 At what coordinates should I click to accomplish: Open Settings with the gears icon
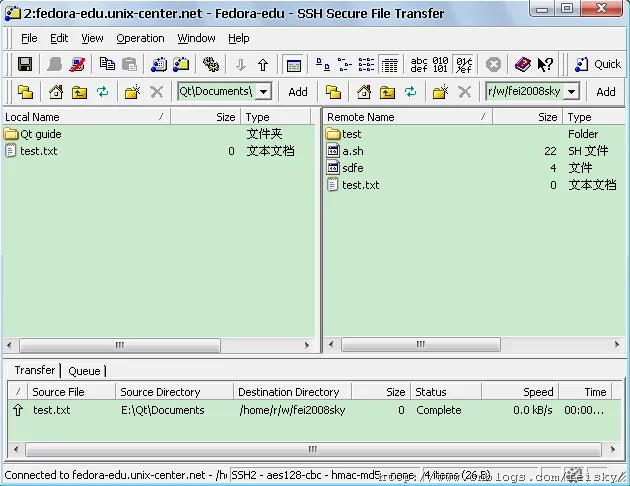(x=211, y=64)
